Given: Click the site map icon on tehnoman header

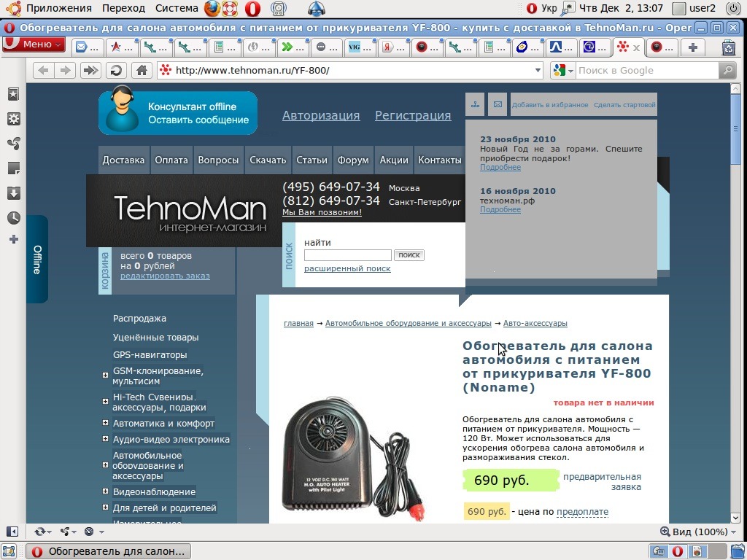Looking at the screenshot, I should click(475, 105).
